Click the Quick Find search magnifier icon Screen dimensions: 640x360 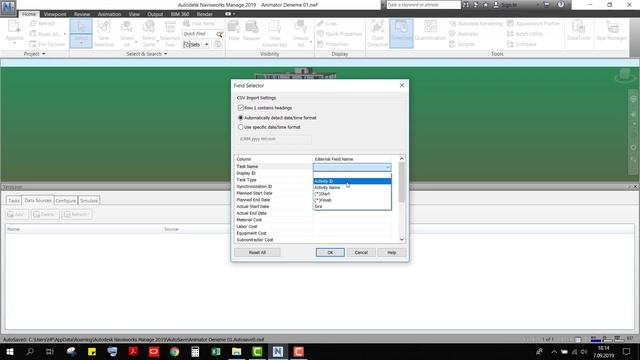[220, 34]
